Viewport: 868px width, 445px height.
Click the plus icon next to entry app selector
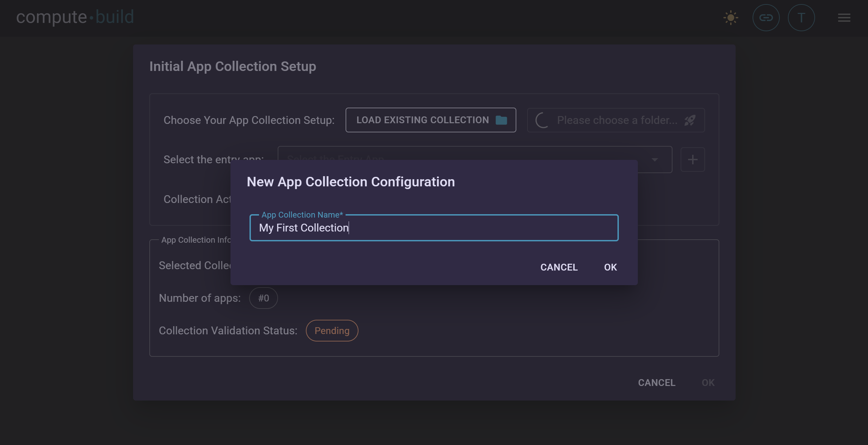pyautogui.click(x=692, y=160)
